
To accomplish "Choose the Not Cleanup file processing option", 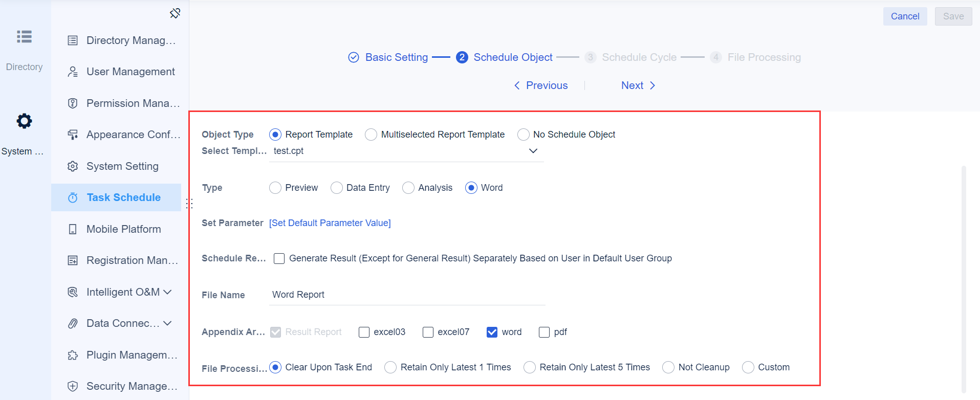I will [x=668, y=367].
